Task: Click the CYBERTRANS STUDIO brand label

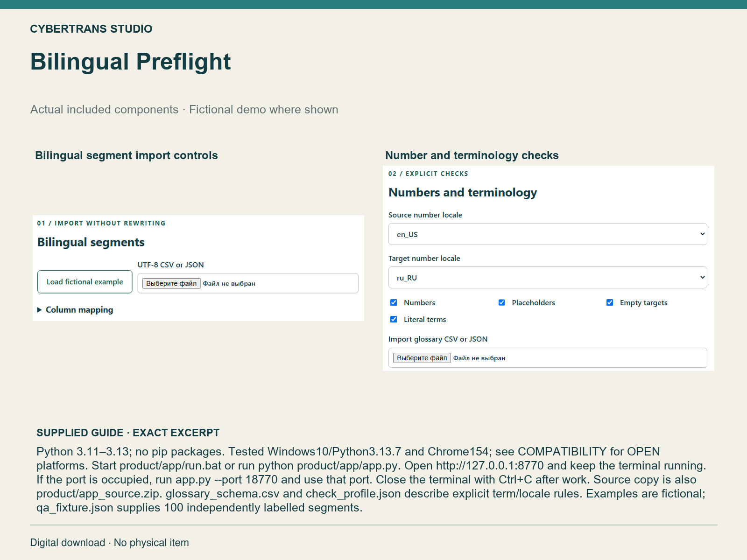Action: click(91, 29)
